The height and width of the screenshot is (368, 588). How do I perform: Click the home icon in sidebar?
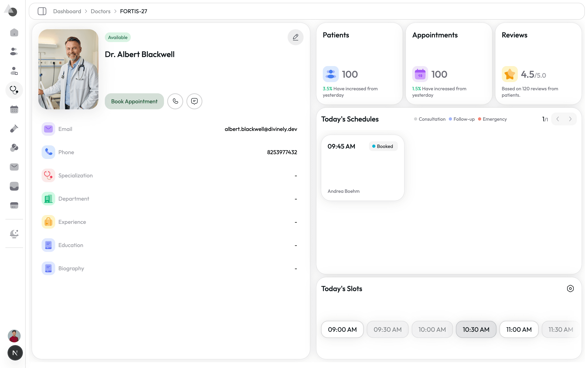click(x=14, y=32)
